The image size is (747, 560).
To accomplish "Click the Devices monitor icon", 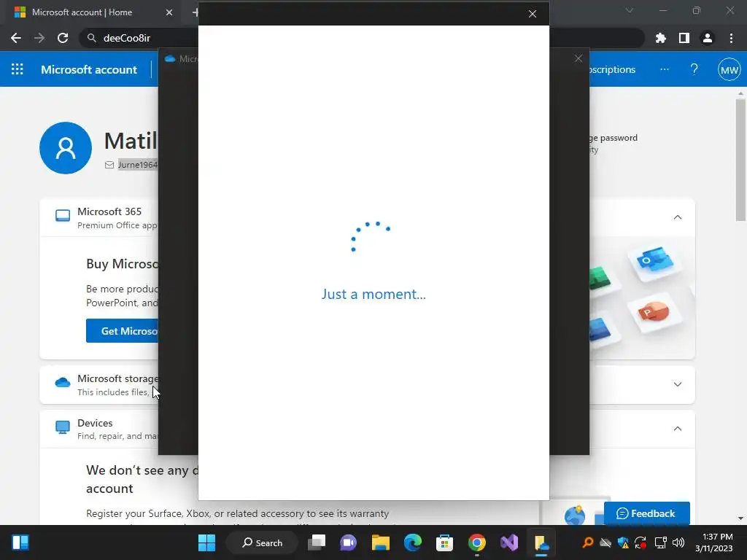I will pos(63,427).
